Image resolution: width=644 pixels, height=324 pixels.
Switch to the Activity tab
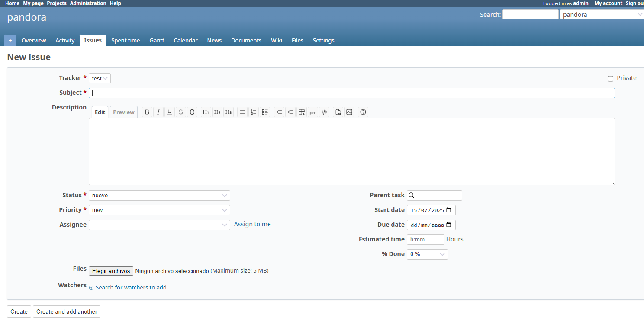pos(65,40)
